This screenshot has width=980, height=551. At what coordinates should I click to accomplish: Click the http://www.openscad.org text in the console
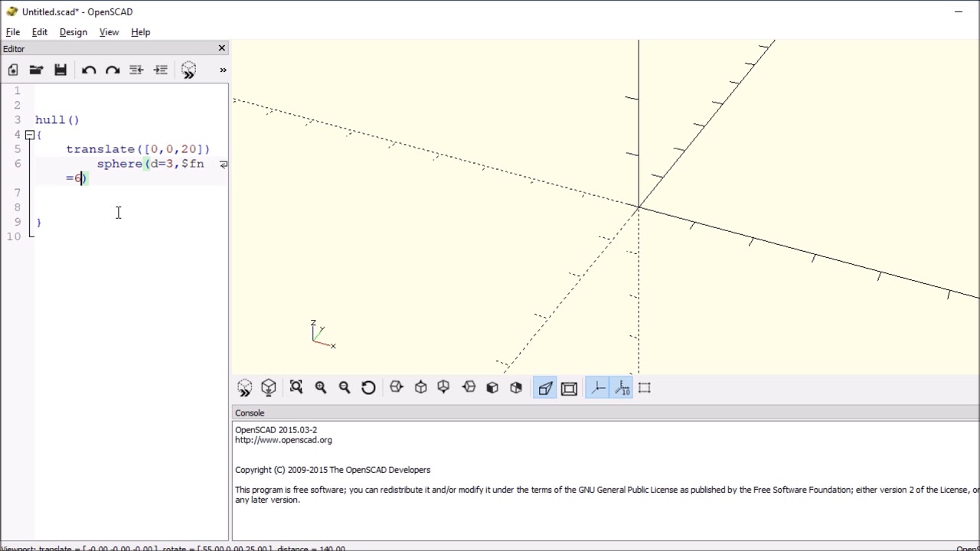(x=284, y=440)
